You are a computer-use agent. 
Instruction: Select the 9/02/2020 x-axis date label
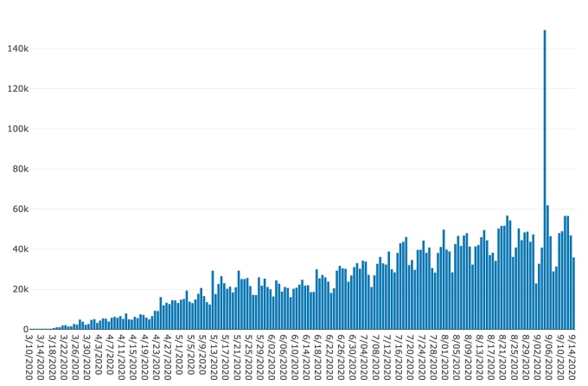click(538, 357)
